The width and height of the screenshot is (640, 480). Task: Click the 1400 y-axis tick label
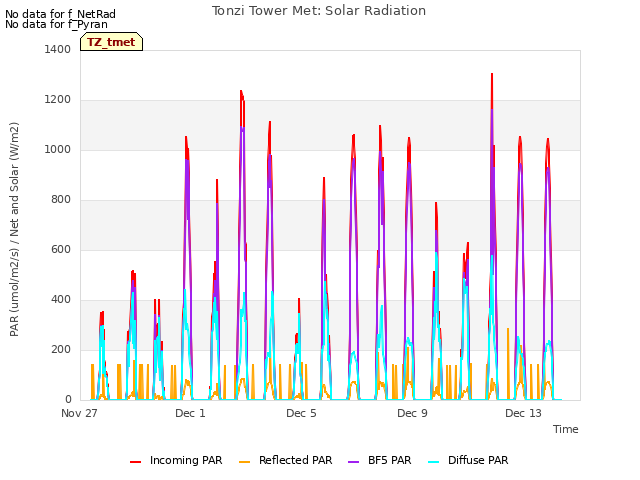(x=58, y=49)
